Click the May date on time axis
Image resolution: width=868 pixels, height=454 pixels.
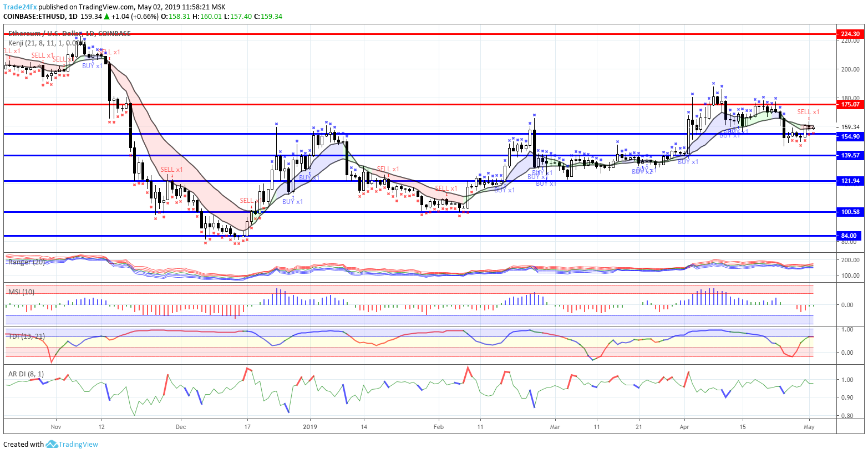(809, 427)
